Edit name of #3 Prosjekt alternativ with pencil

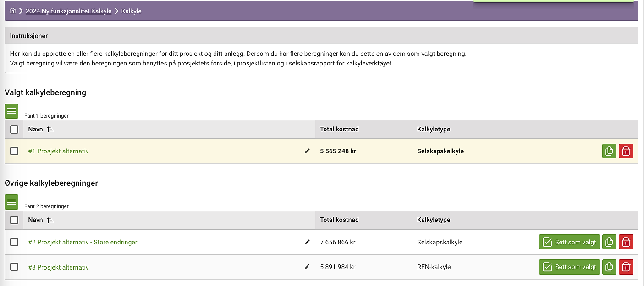[307, 267]
